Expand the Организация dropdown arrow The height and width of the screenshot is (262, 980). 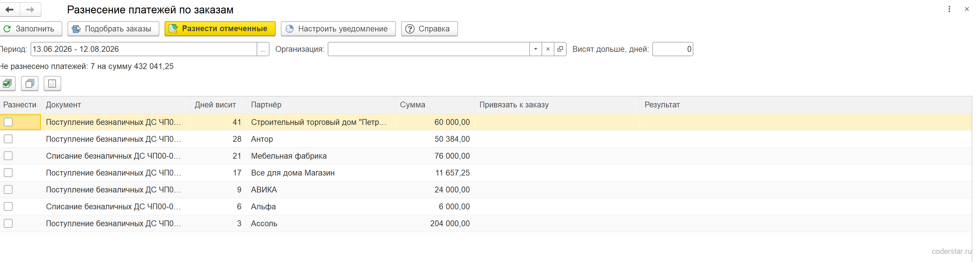point(536,49)
